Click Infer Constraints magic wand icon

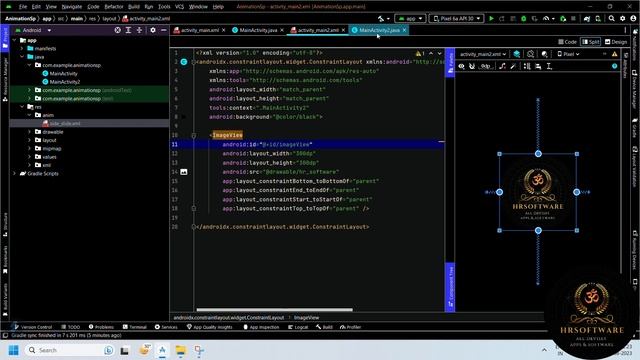(x=513, y=66)
